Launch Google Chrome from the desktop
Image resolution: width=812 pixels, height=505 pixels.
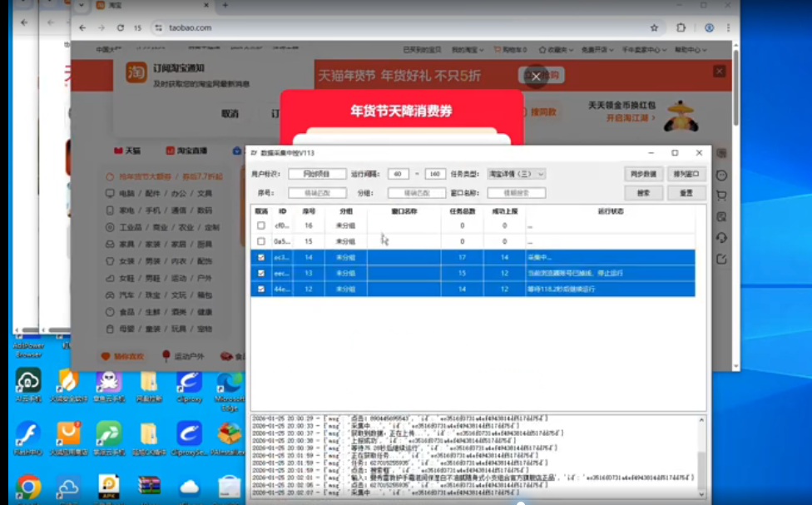pos(28,487)
